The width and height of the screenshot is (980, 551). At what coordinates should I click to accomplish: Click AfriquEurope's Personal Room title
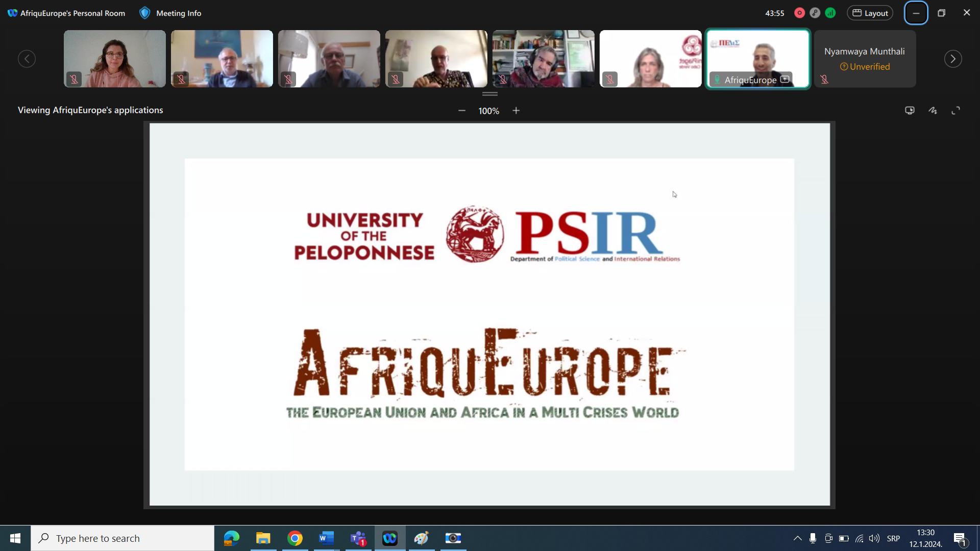click(72, 13)
